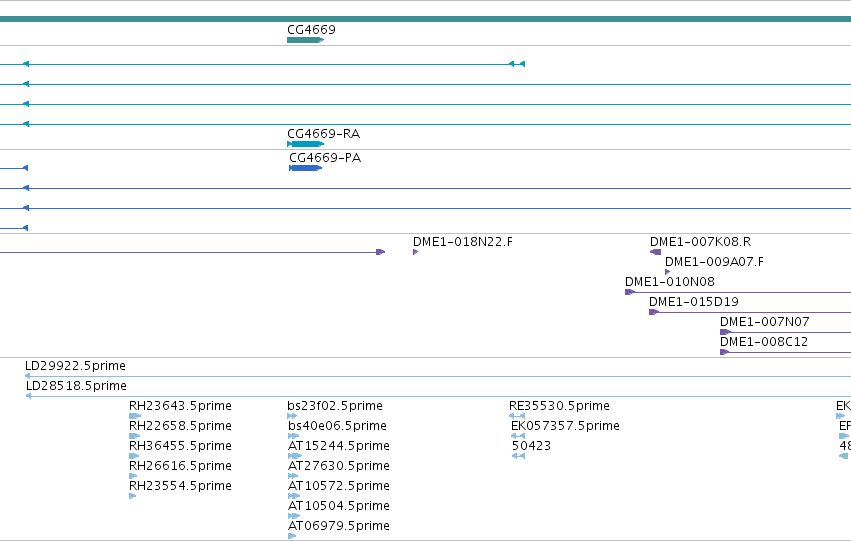This screenshot has width=851, height=541.
Task: Click the 50423 arrow glyph
Action: pos(518,456)
